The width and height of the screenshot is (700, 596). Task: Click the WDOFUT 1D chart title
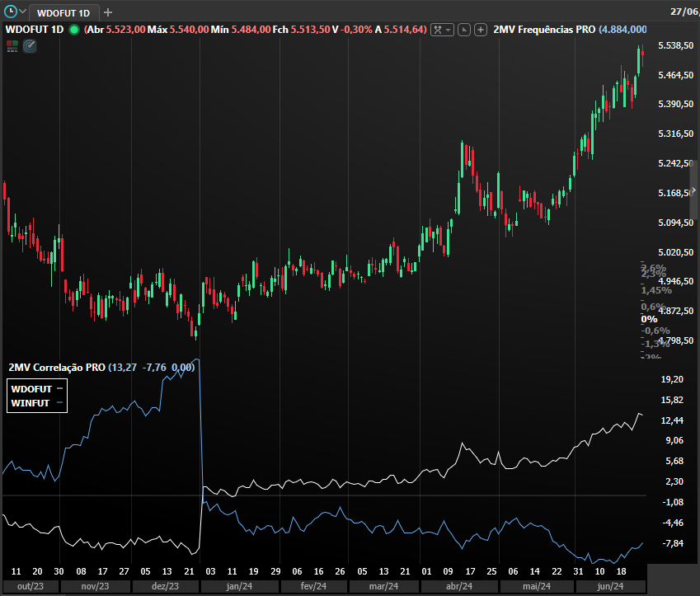pyautogui.click(x=35, y=30)
